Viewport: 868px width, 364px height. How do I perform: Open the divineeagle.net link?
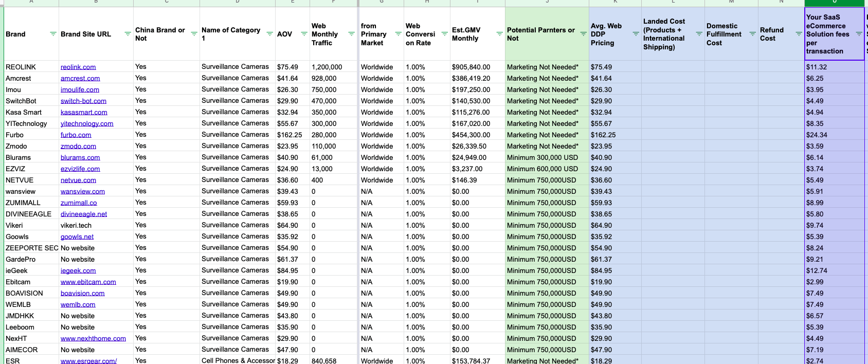pyautogui.click(x=84, y=214)
